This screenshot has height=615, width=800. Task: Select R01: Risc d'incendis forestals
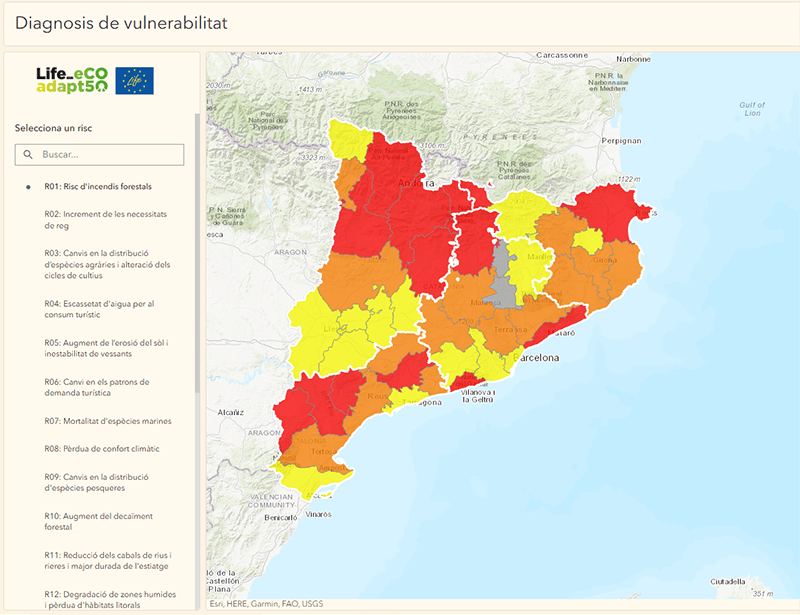click(x=105, y=187)
